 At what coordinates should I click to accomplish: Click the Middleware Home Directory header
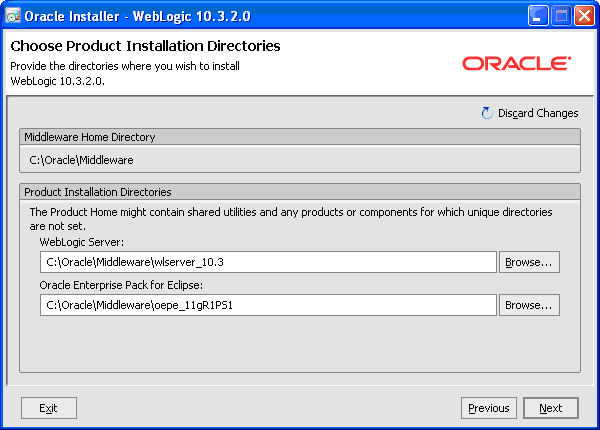coord(300,137)
